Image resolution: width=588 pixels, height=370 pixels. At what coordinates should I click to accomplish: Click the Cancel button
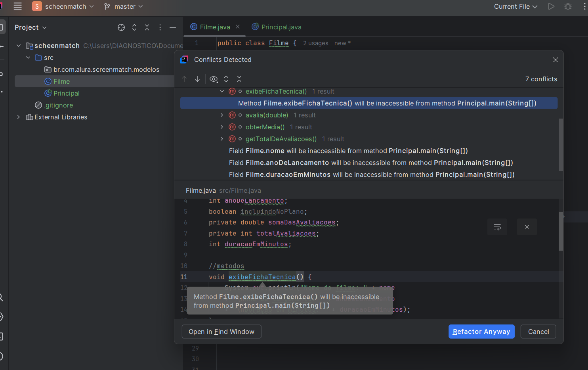click(x=538, y=332)
